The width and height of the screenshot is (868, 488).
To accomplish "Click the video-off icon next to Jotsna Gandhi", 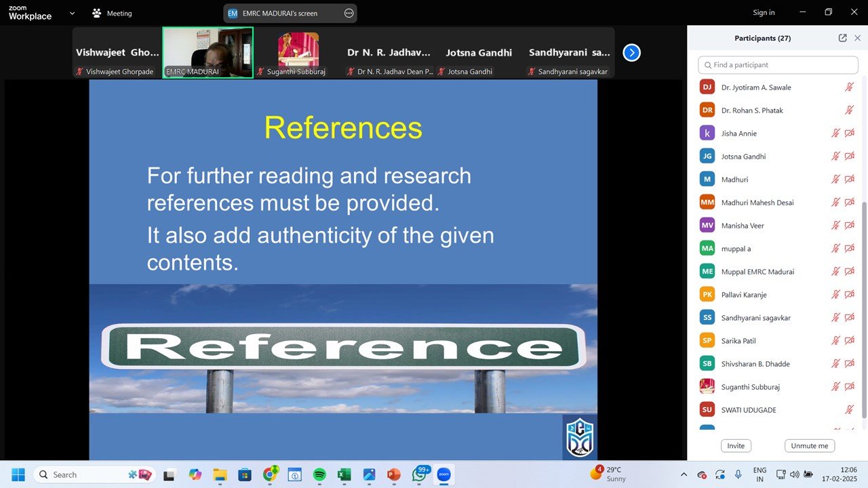I will pyautogui.click(x=849, y=156).
